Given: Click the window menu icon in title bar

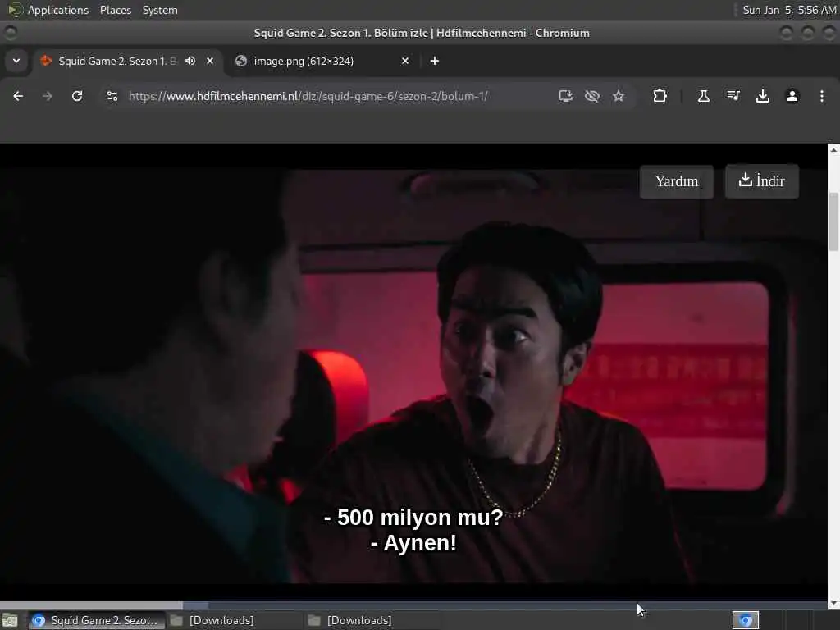Looking at the screenshot, I should (x=10, y=33).
